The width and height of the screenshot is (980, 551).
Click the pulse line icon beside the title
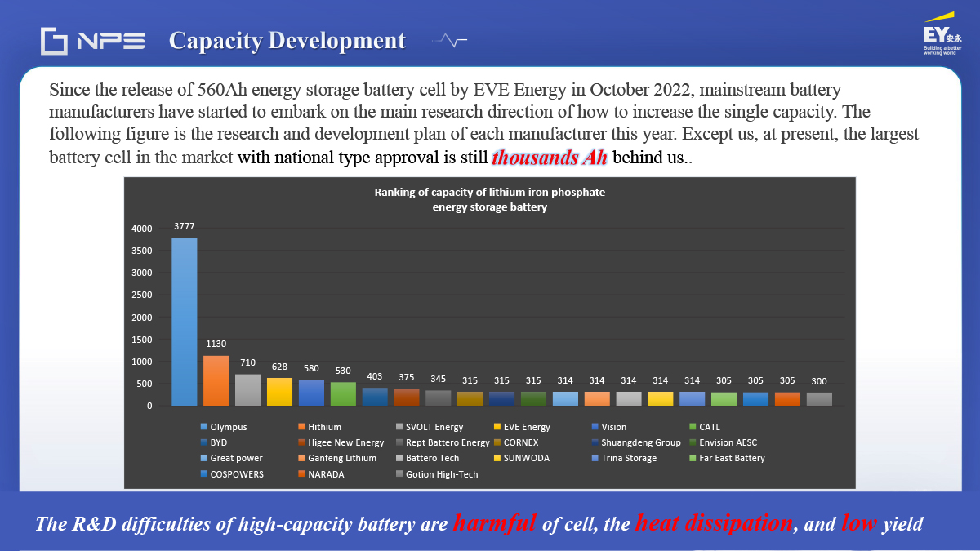click(449, 40)
